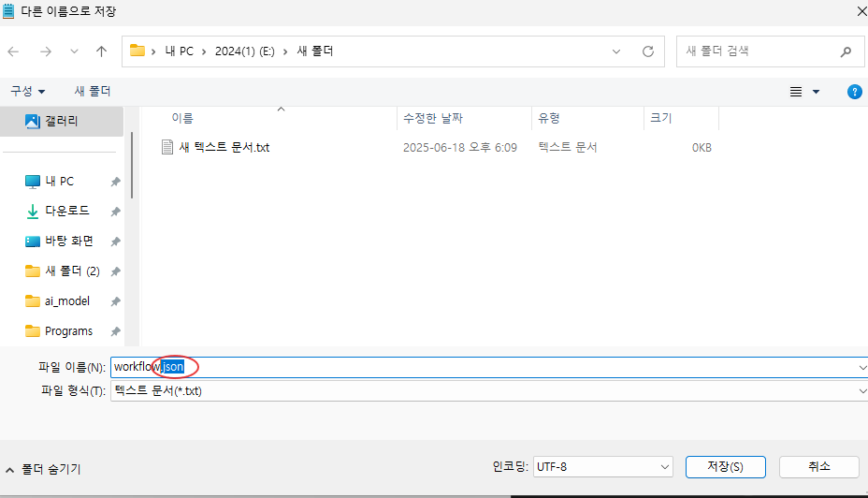868x498 pixels.
Task: Click the pin icon beside Programs
Action: pos(115,331)
